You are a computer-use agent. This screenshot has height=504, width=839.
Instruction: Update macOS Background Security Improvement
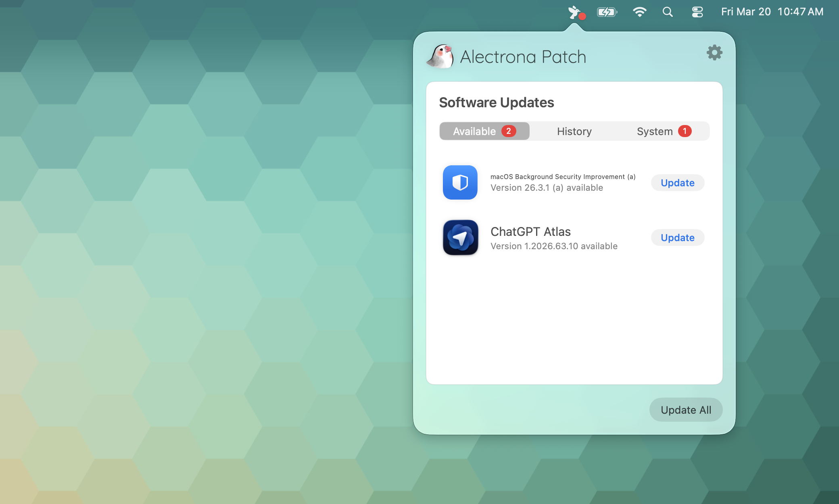point(678,183)
